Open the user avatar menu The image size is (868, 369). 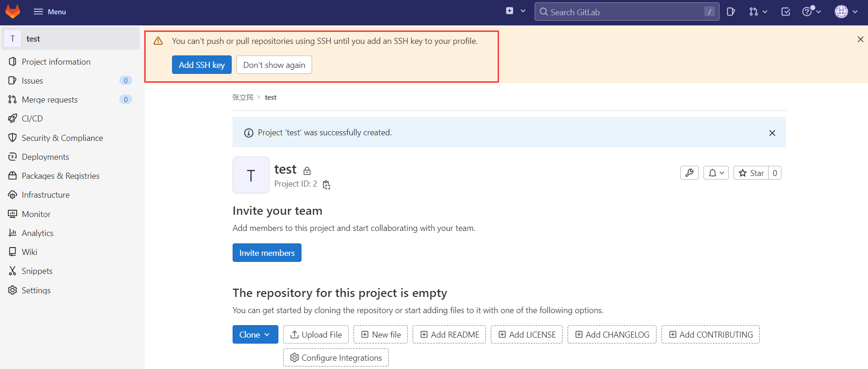846,12
